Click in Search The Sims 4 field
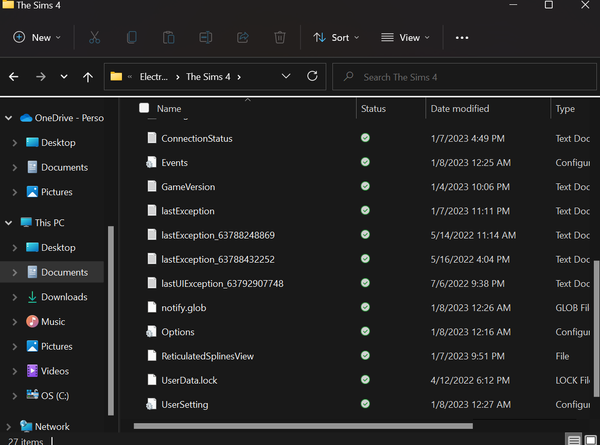 coord(464,77)
